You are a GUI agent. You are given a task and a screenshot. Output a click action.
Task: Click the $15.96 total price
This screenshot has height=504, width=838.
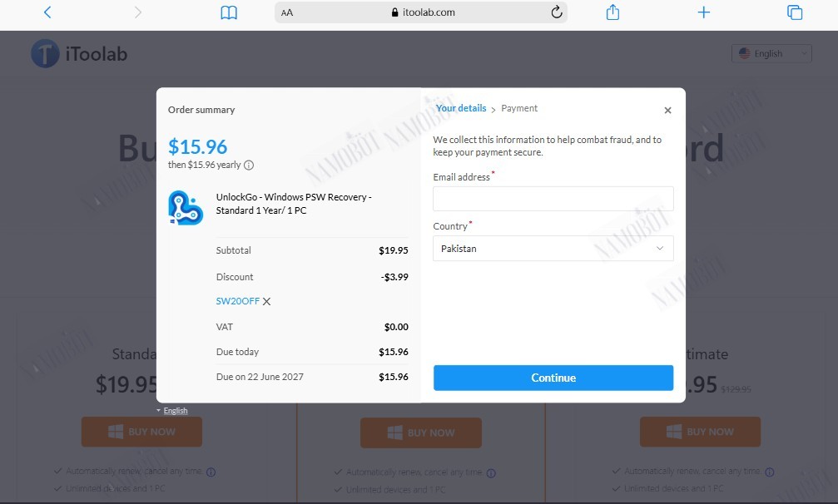(198, 147)
